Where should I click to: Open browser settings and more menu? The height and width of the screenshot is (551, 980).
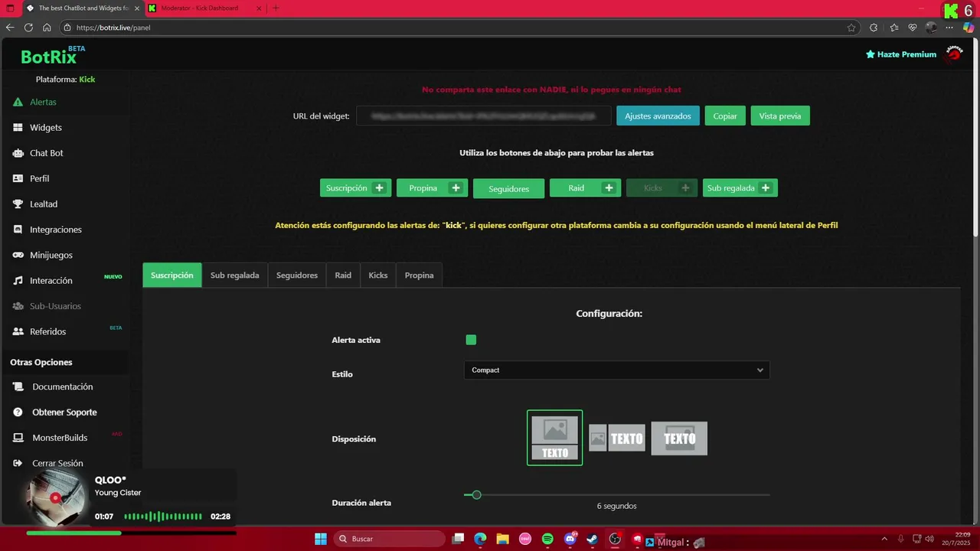[951, 28]
